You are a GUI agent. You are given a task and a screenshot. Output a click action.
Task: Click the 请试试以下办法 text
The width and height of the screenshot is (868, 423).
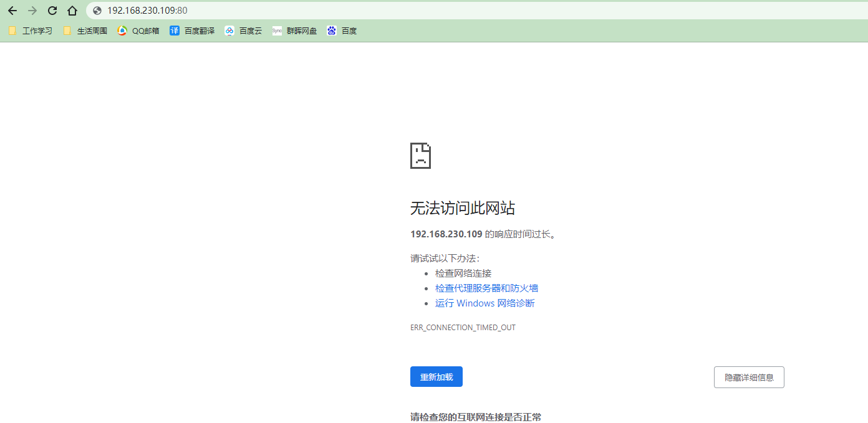click(x=445, y=258)
